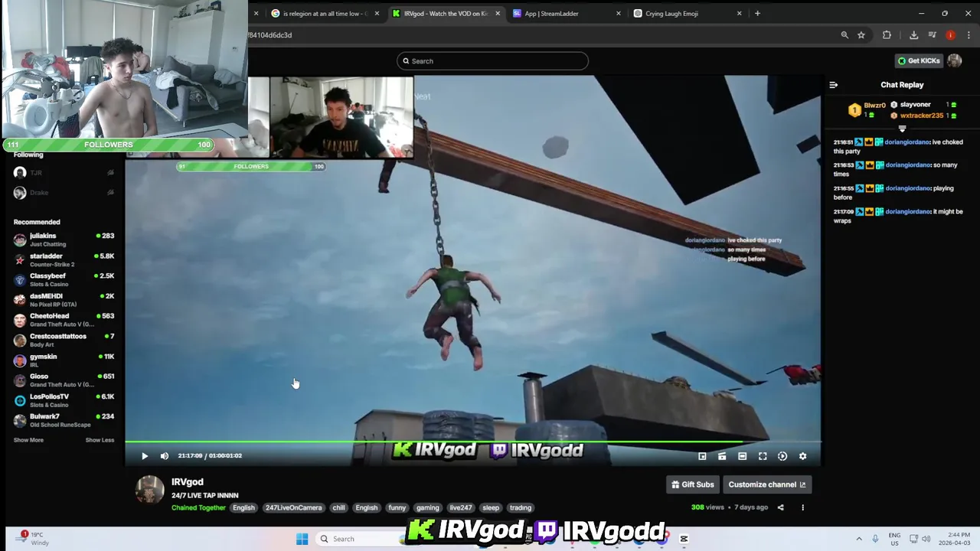This screenshot has width=980, height=551.
Task: Expand recommended list with Show More
Action: click(28, 440)
